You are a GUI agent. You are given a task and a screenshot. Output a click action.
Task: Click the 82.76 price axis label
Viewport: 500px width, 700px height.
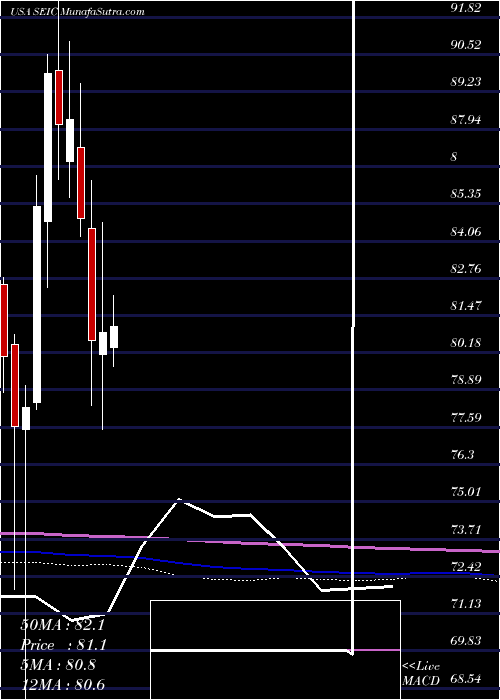coord(467,269)
